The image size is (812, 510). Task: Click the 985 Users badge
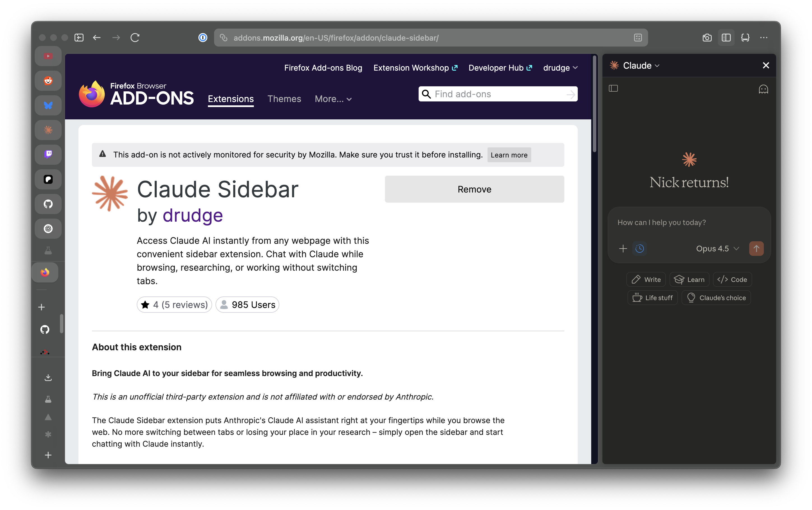247,305
